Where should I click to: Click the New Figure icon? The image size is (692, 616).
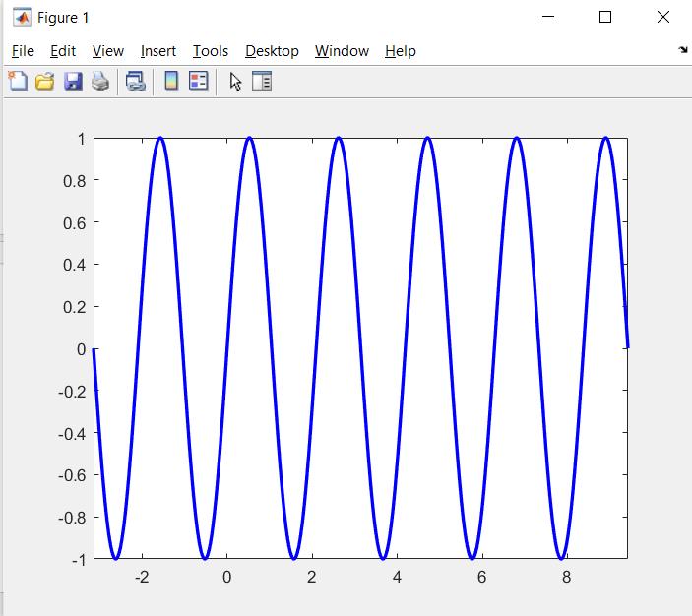coord(18,82)
